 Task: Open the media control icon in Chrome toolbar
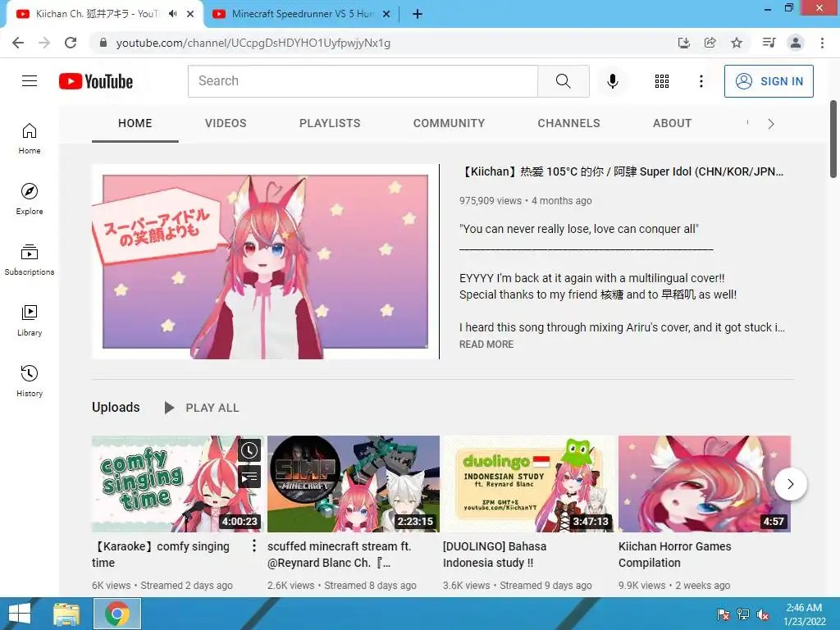769,43
